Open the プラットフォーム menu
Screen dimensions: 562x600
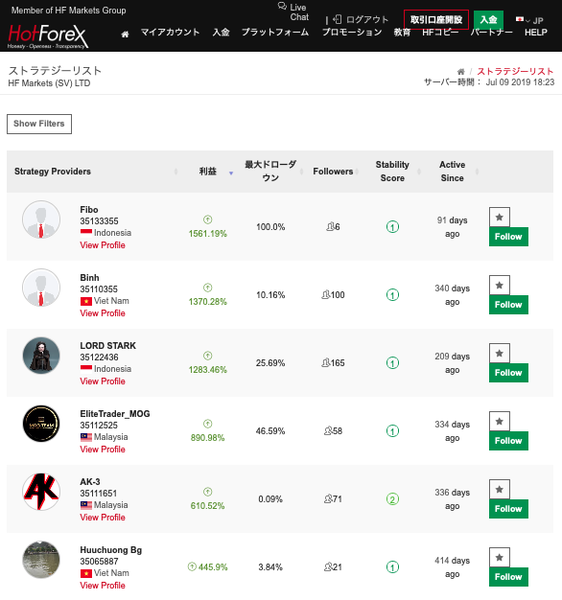tap(275, 33)
